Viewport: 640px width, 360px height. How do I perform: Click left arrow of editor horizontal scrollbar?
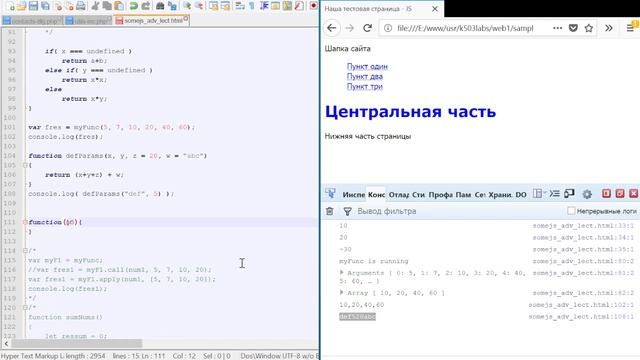click(x=6, y=344)
